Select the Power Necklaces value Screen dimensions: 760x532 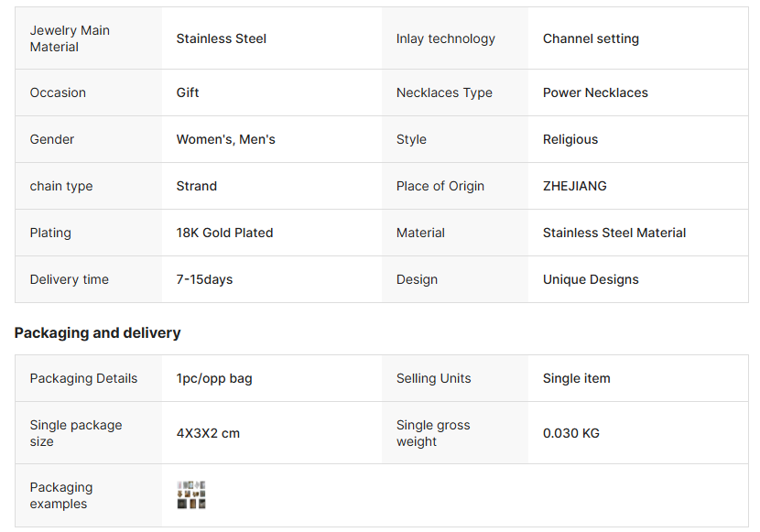(x=595, y=92)
